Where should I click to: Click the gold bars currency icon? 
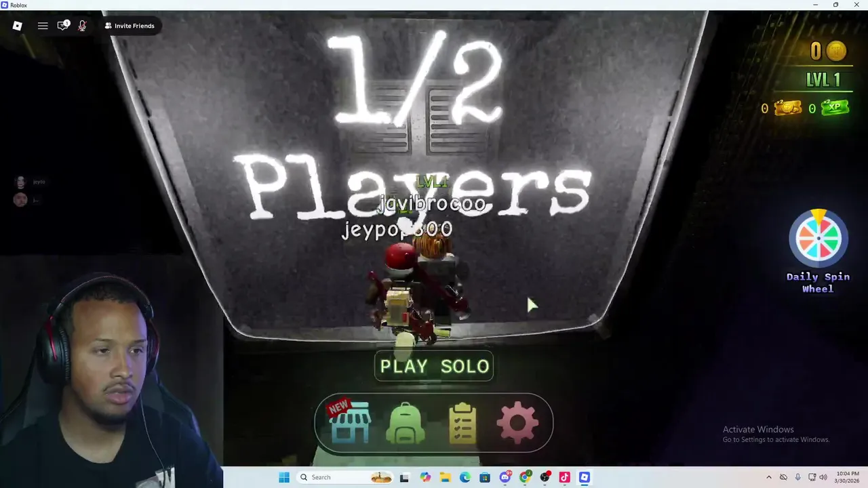coord(787,108)
